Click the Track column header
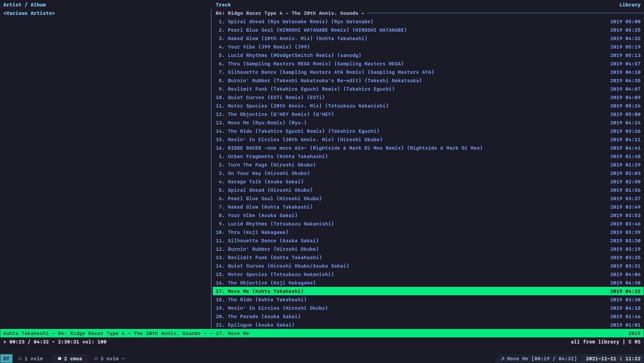The height and width of the screenshot is (363, 644). click(x=223, y=5)
